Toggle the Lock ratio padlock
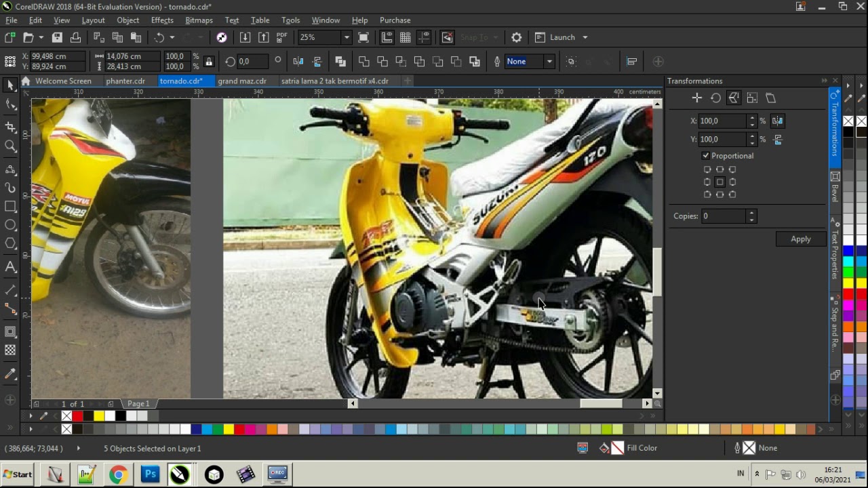Viewport: 868px width, 488px height. click(x=209, y=61)
